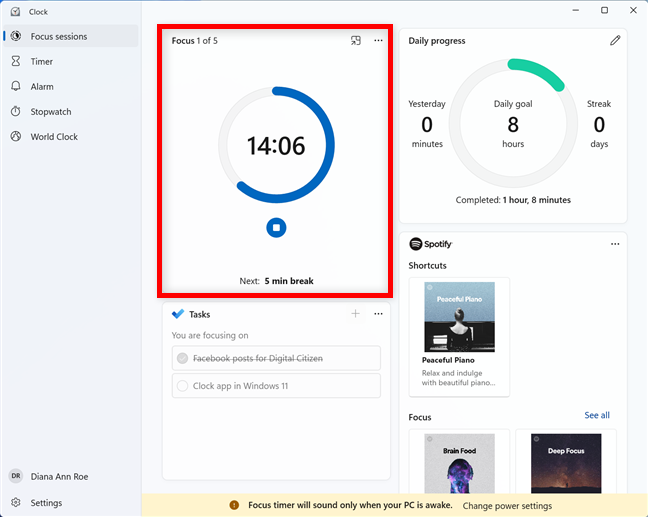
Task: Click the Diana Ann Roe account avatar
Action: 16,477
